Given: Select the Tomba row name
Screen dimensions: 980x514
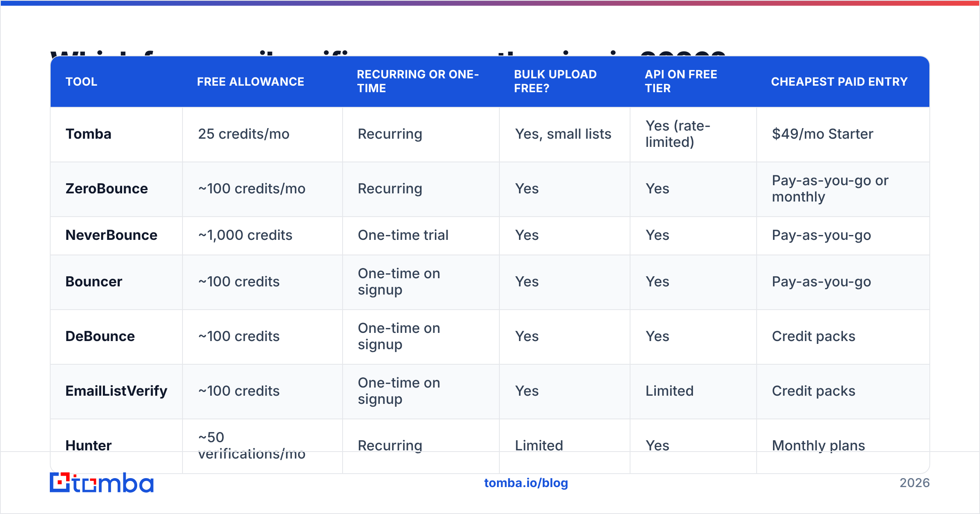Looking at the screenshot, I should pyautogui.click(x=89, y=134).
